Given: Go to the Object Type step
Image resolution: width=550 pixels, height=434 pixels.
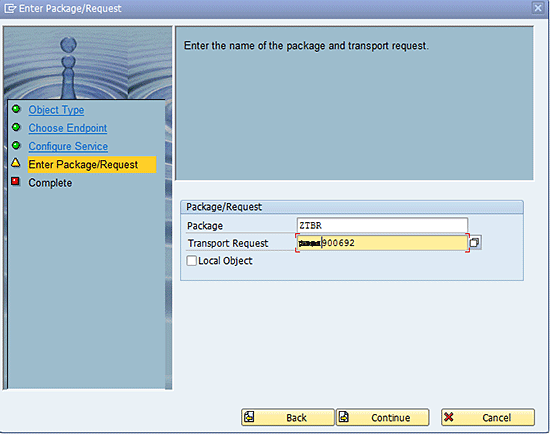Looking at the screenshot, I should pos(56,110).
